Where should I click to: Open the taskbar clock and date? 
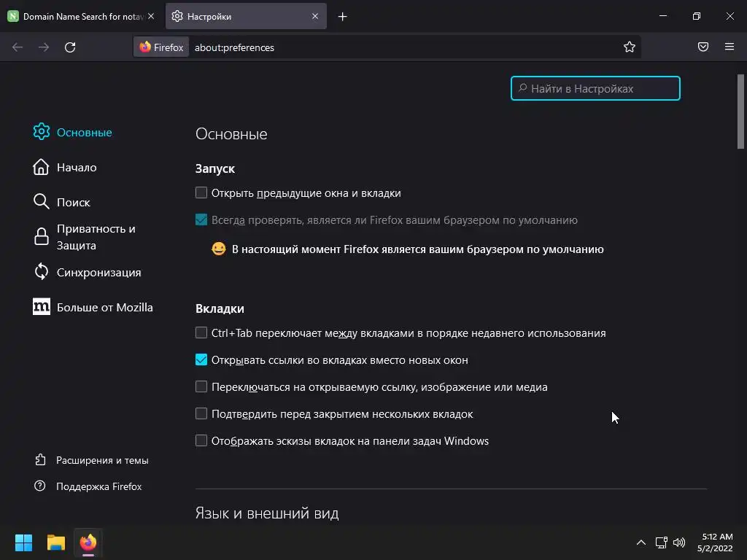coord(715,542)
